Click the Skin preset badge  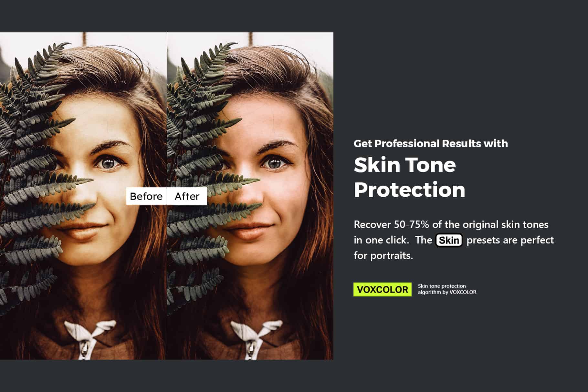[449, 240]
